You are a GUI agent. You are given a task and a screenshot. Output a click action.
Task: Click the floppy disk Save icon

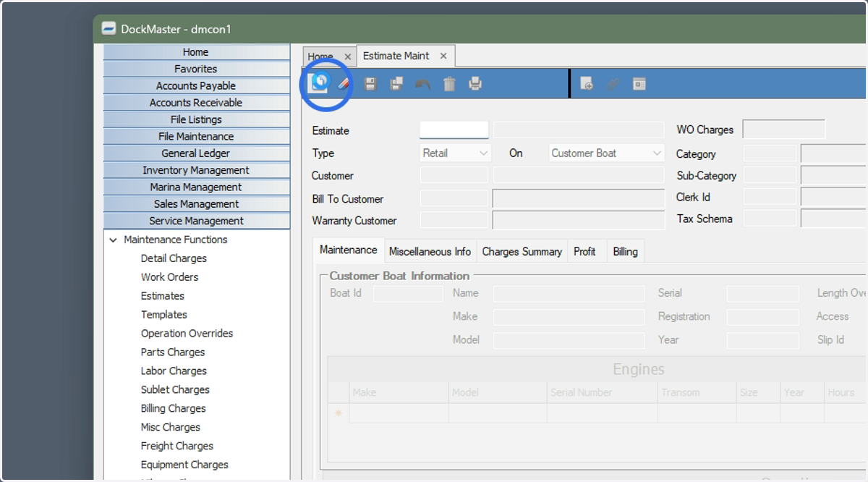[370, 84]
